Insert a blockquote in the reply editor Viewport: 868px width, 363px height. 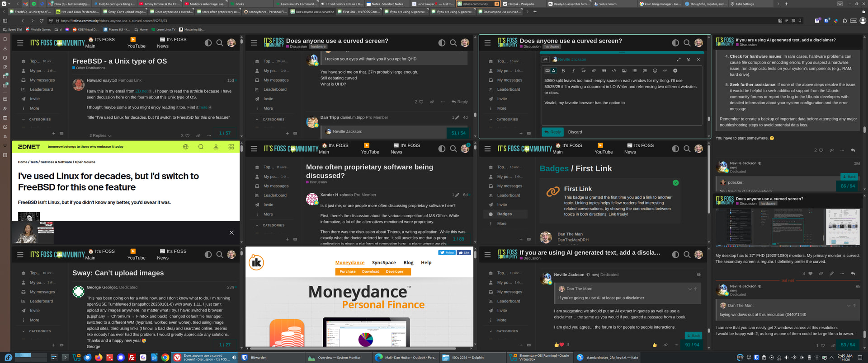click(x=604, y=71)
